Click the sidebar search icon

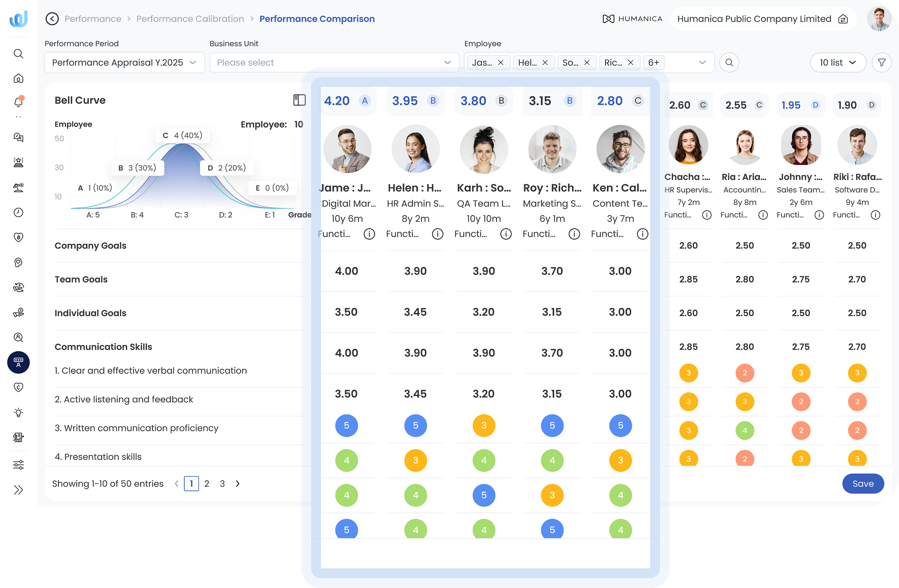tap(18, 54)
